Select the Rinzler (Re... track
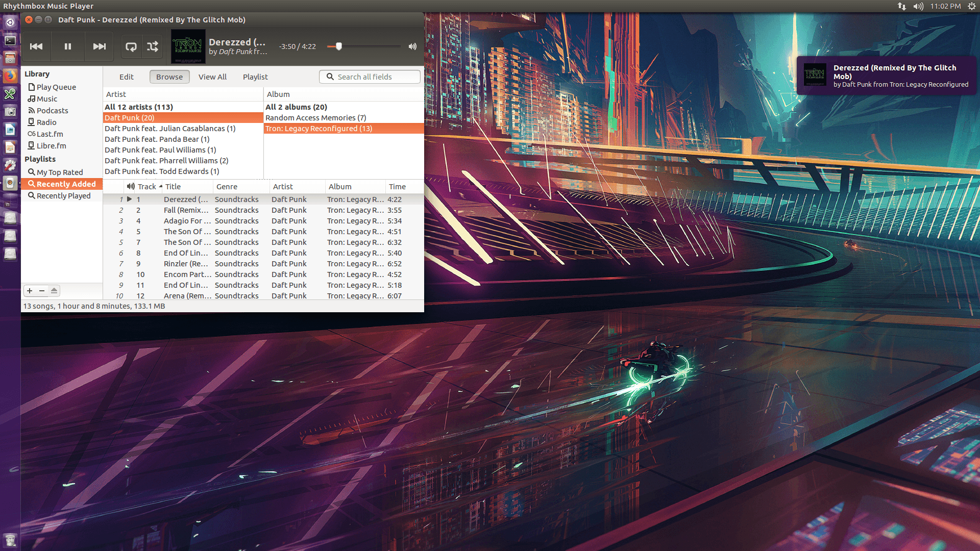 click(263, 264)
